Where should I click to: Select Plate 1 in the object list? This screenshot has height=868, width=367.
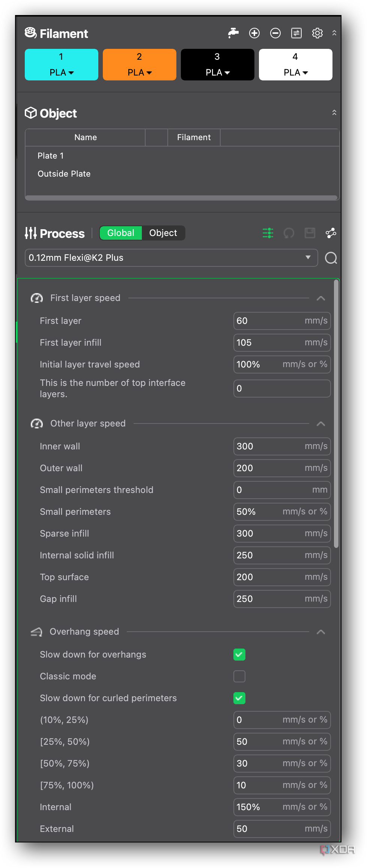[x=51, y=156]
